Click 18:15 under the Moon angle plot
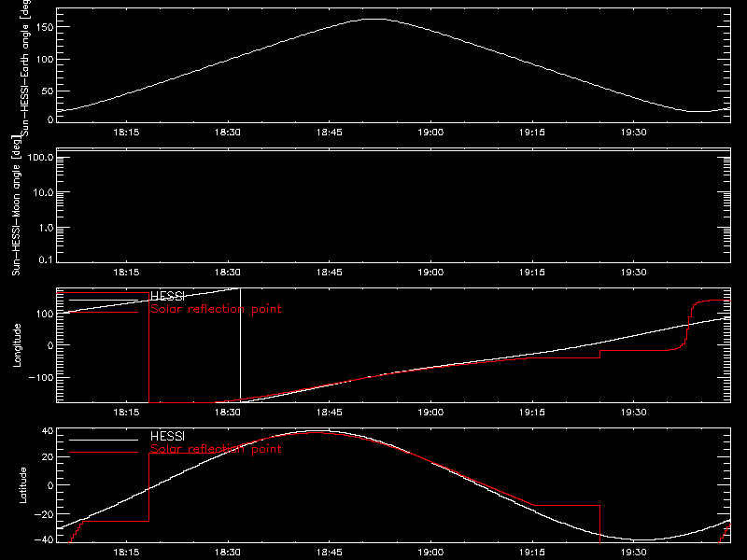This screenshot has height=560, width=747. click(x=126, y=273)
